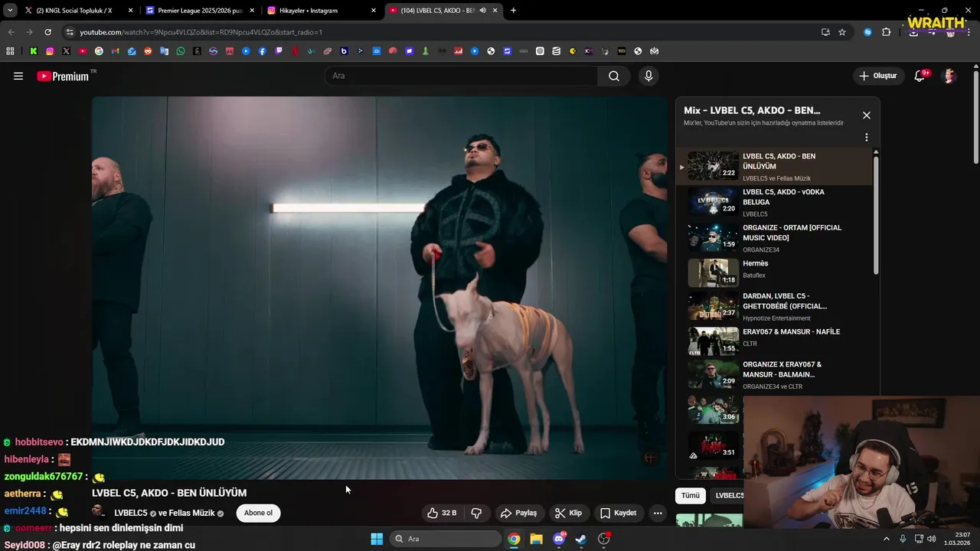Image resolution: width=980 pixels, height=551 pixels.
Task: Open the tab search dropdown chevron
Action: [10, 11]
